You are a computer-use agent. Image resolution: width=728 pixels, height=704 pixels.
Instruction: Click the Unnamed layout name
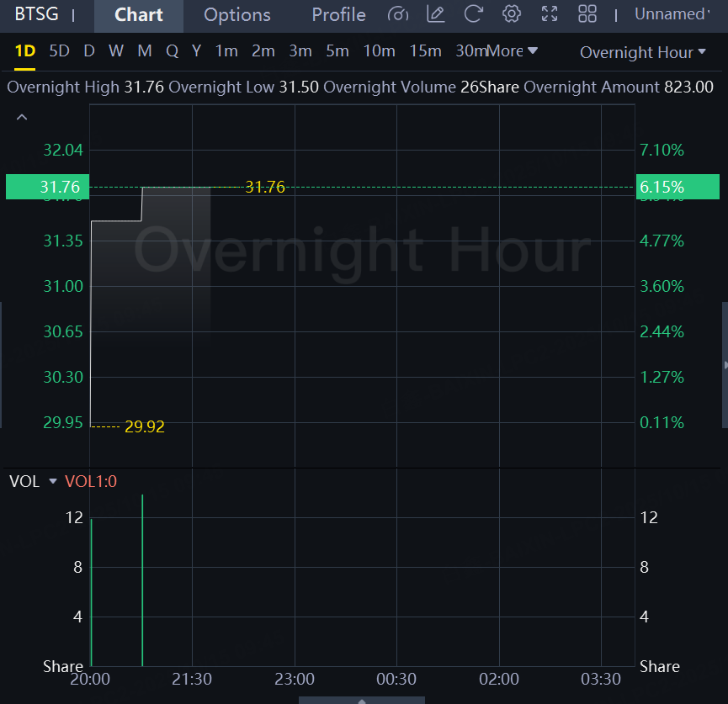(x=672, y=14)
